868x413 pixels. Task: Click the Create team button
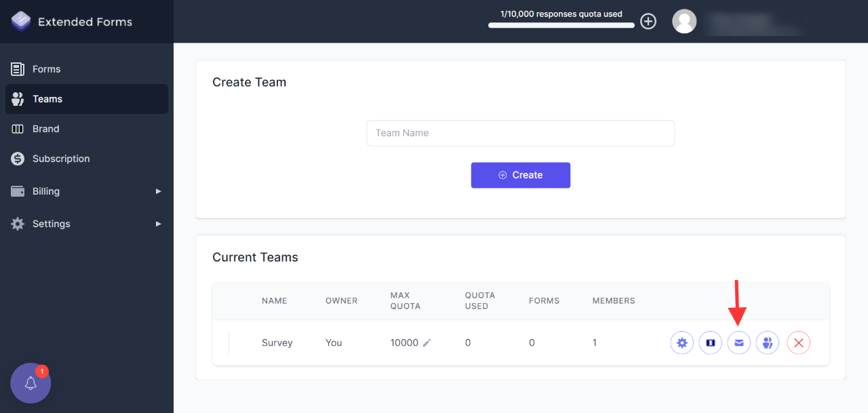click(521, 175)
